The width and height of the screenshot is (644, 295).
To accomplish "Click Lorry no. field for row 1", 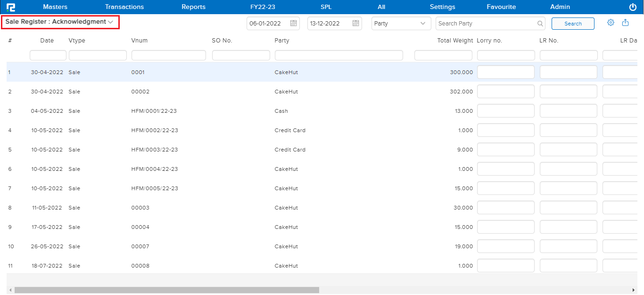I will click(505, 72).
